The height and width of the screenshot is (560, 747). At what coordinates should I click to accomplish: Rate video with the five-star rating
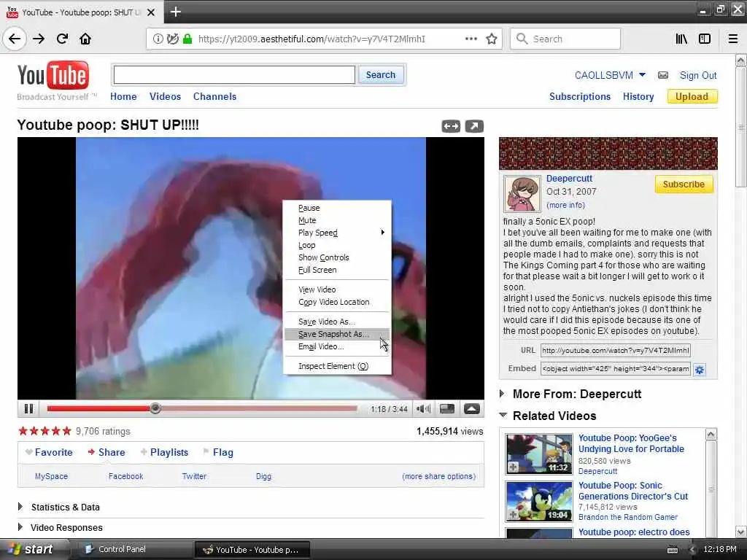(x=44, y=432)
